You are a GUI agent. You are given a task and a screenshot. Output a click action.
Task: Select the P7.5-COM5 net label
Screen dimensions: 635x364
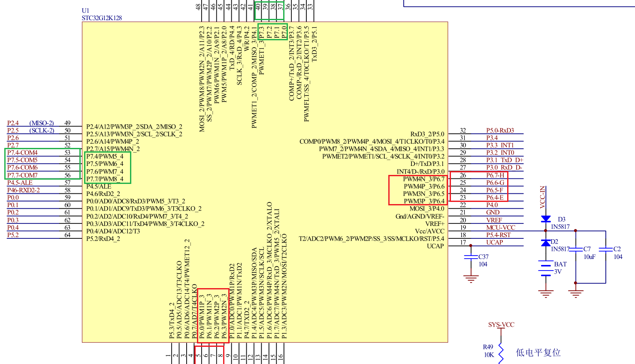pyautogui.click(x=22, y=160)
